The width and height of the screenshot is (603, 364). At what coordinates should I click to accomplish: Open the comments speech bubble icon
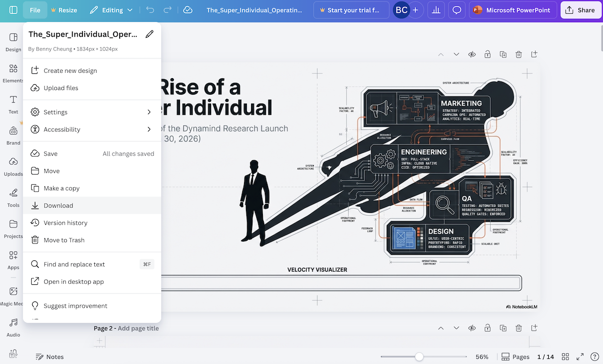pos(456,10)
